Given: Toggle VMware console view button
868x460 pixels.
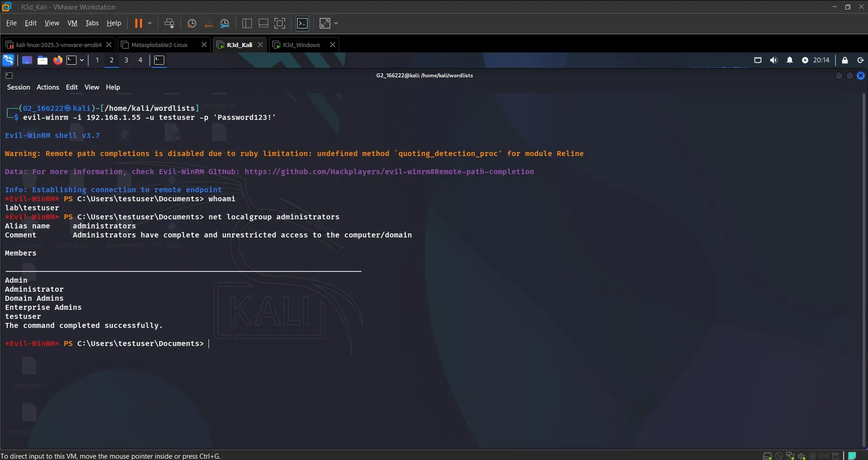Looking at the screenshot, I should 302,23.
